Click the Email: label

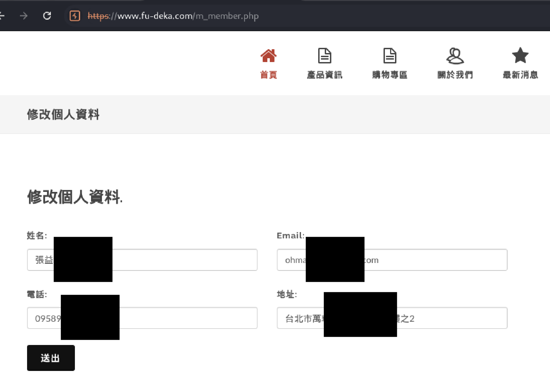pos(291,235)
